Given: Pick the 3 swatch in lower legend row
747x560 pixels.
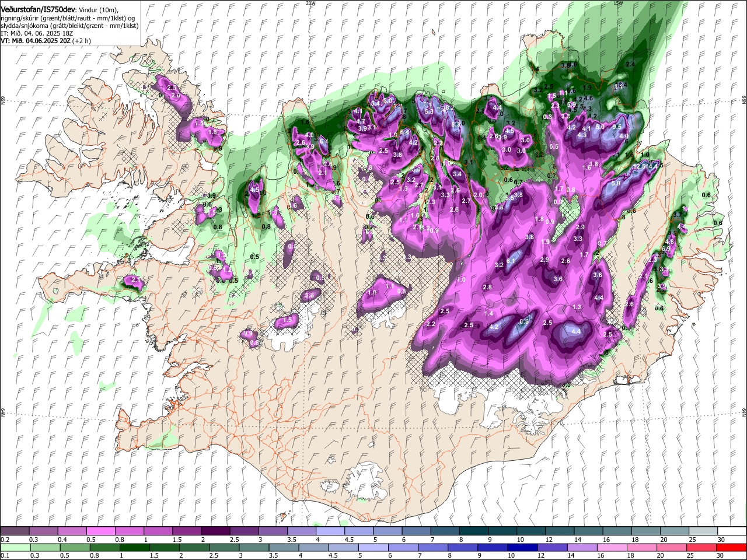Looking at the screenshot, I should [x=254, y=547].
